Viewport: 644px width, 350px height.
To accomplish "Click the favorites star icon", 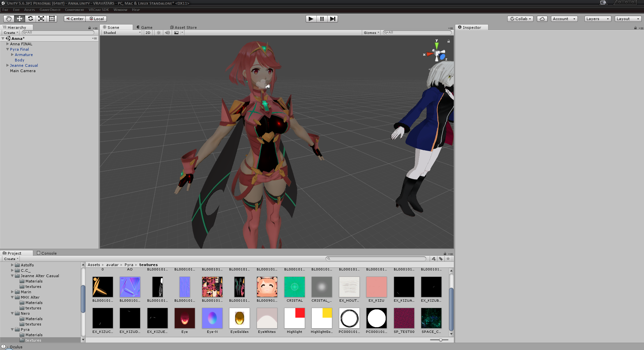I will pos(448,259).
